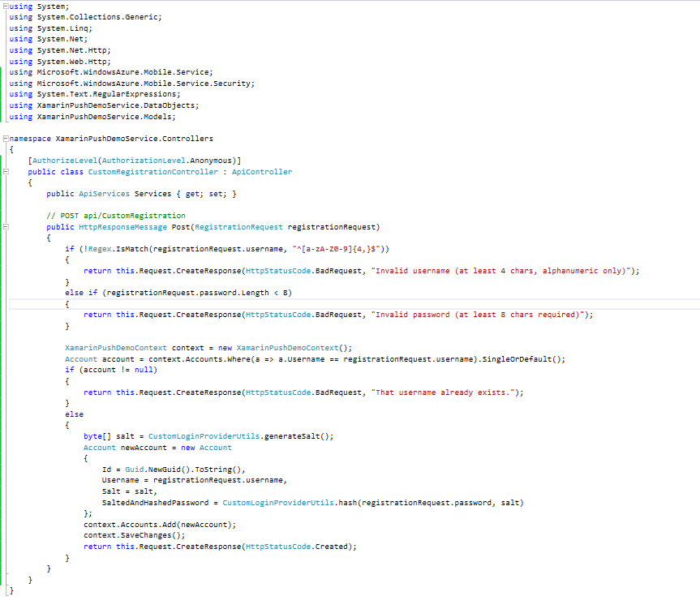Click 'SingleOrDefault()' method call
The width and height of the screenshot is (700, 609).
(521, 359)
